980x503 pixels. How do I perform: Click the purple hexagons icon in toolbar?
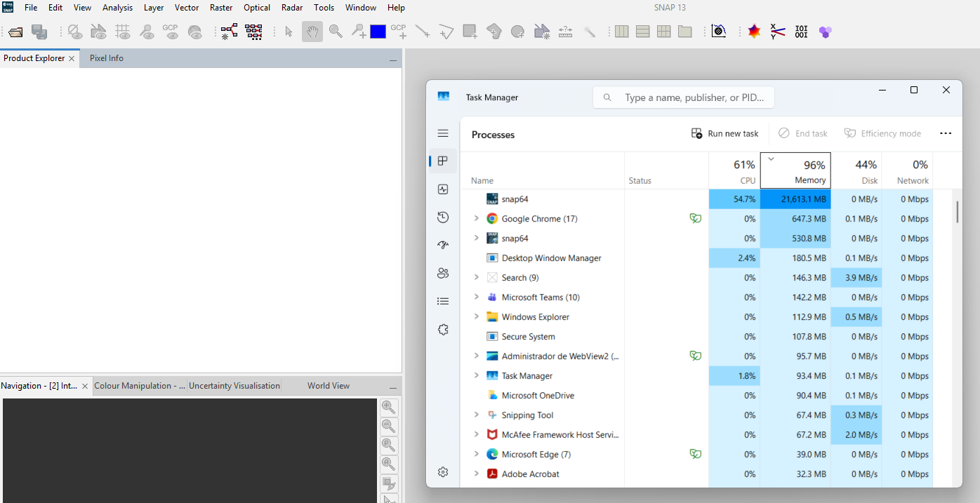point(825,32)
